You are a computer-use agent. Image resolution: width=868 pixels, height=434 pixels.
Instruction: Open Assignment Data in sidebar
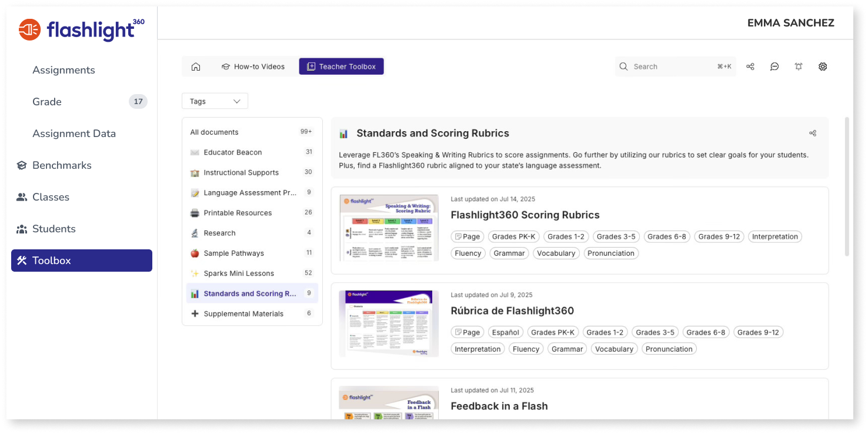point(74,133)
